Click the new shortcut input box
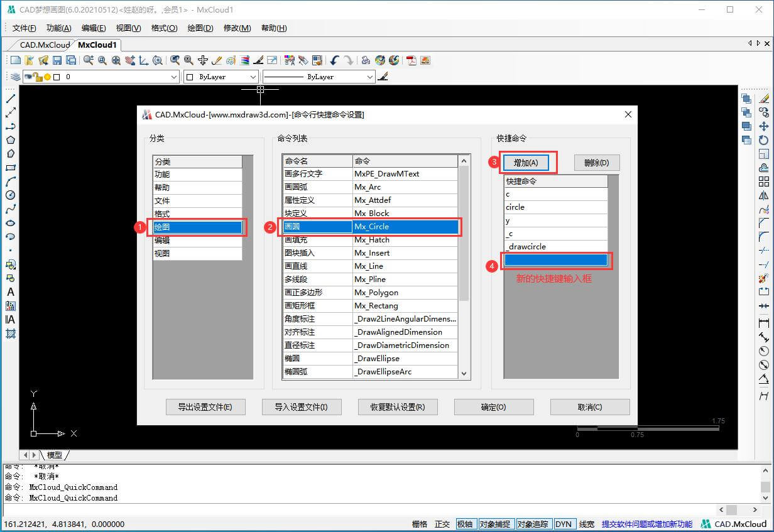The image size is (774, 532). pyautogui.click(x=556, y=260)
